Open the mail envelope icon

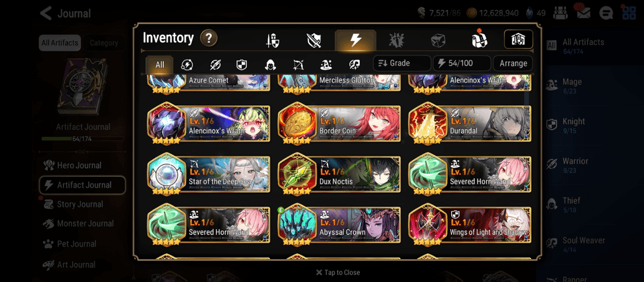[583, 12]
